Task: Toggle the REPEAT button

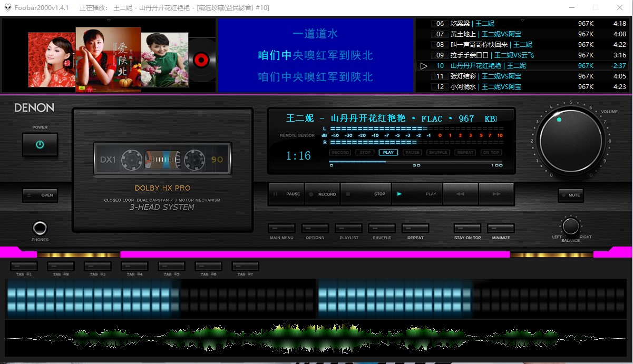Action: click(x=415, y=229)
